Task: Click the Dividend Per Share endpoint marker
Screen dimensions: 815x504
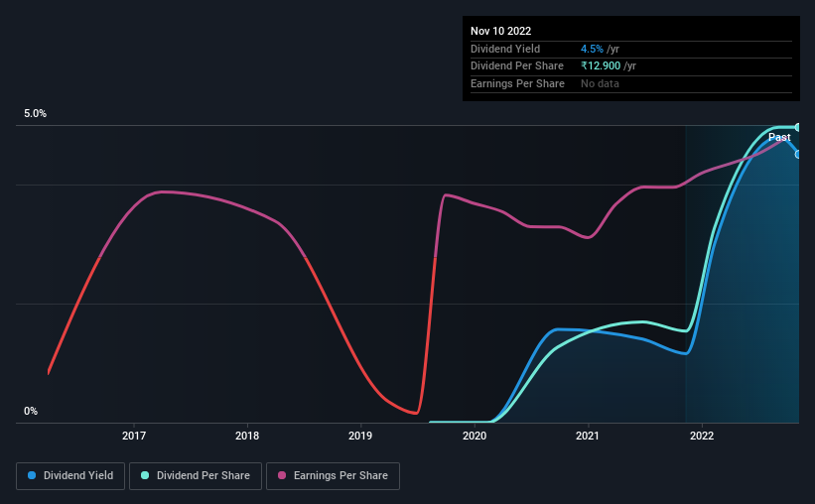Action: pyautogui.click(x=798, y=127)
